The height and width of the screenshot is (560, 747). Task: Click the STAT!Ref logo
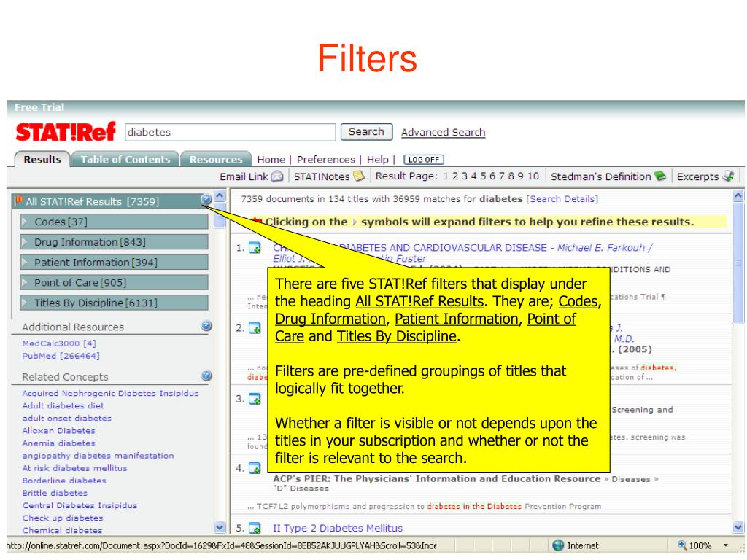[65, 132]
